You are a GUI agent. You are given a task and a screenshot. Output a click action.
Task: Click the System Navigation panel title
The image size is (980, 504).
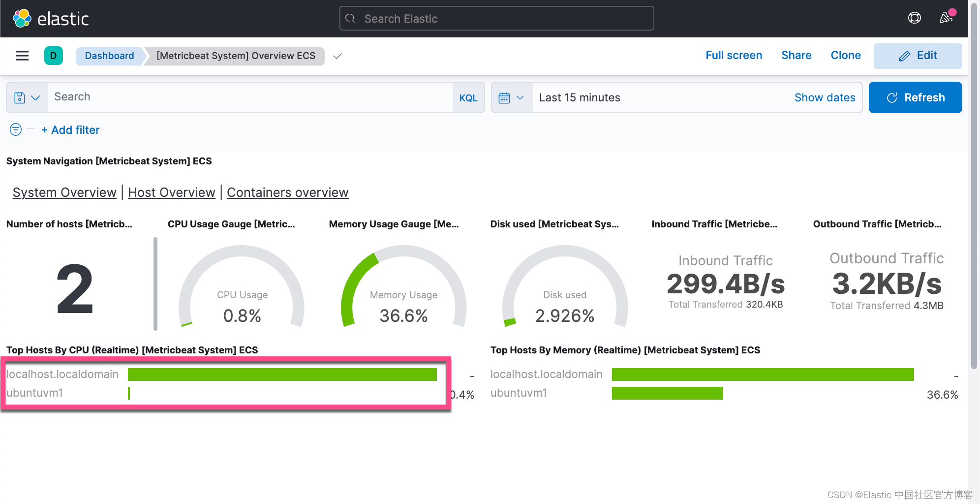109,161
